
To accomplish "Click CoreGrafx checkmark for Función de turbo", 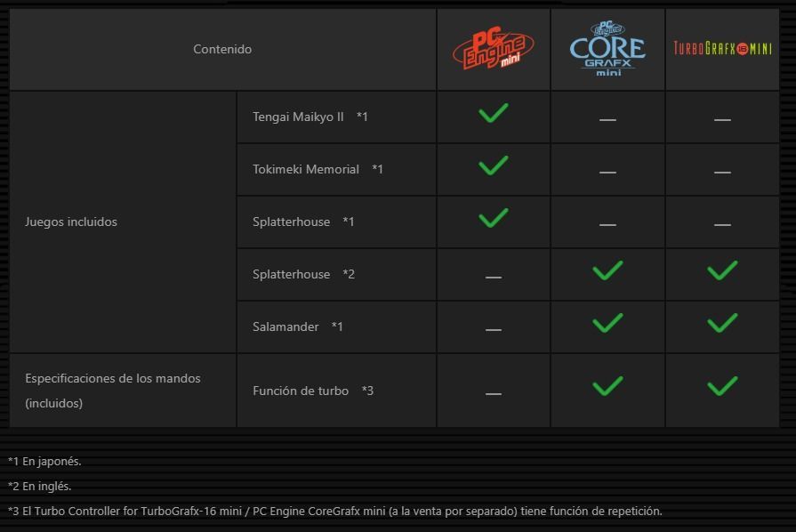I will click(607, 387).
